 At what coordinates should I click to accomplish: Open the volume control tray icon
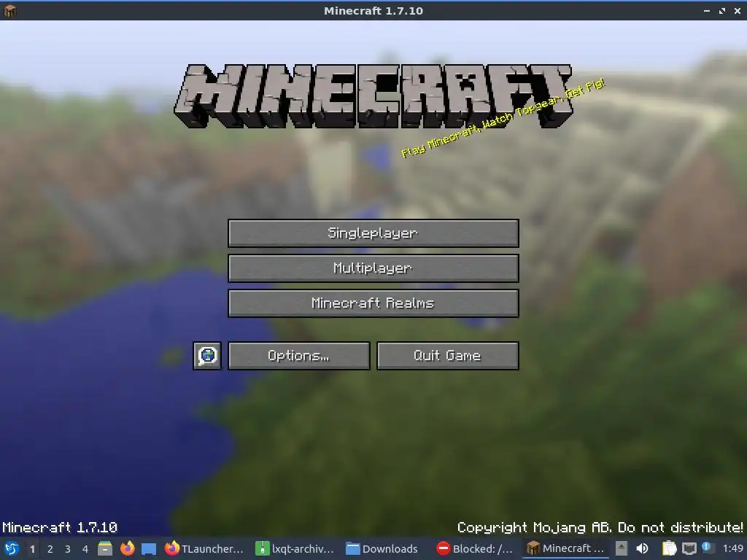point(642,548)
